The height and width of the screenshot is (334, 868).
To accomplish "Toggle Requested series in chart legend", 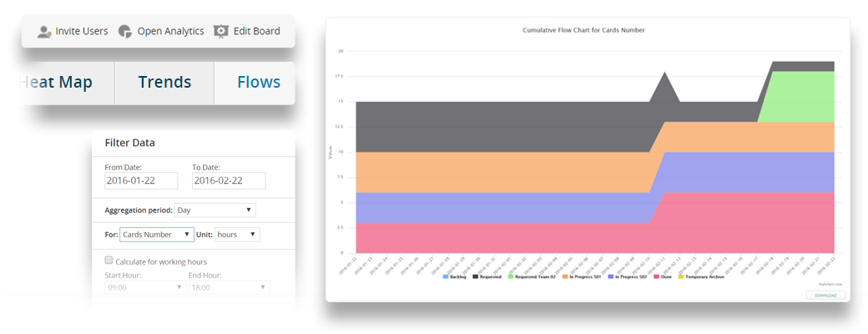I will coord(487,276).
